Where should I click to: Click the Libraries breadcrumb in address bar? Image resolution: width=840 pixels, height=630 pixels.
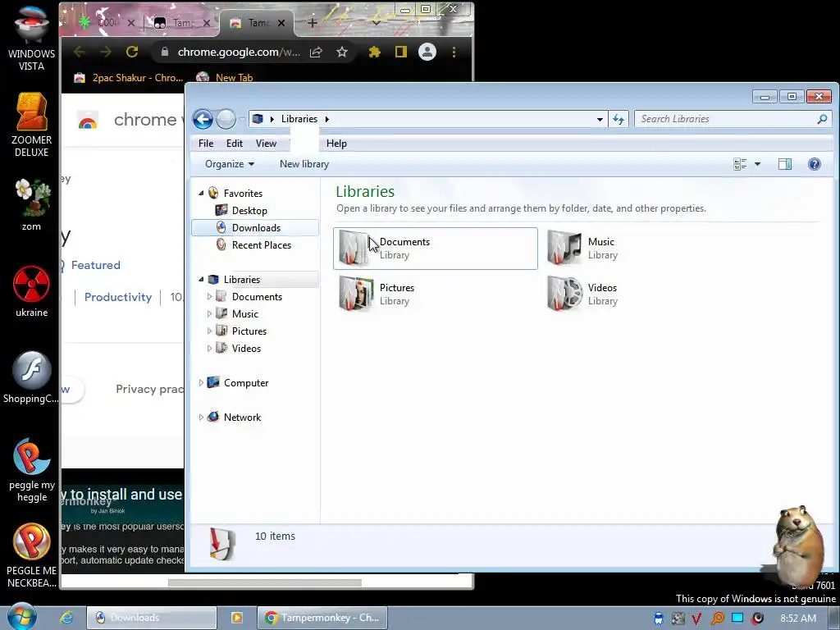[299, 119]
